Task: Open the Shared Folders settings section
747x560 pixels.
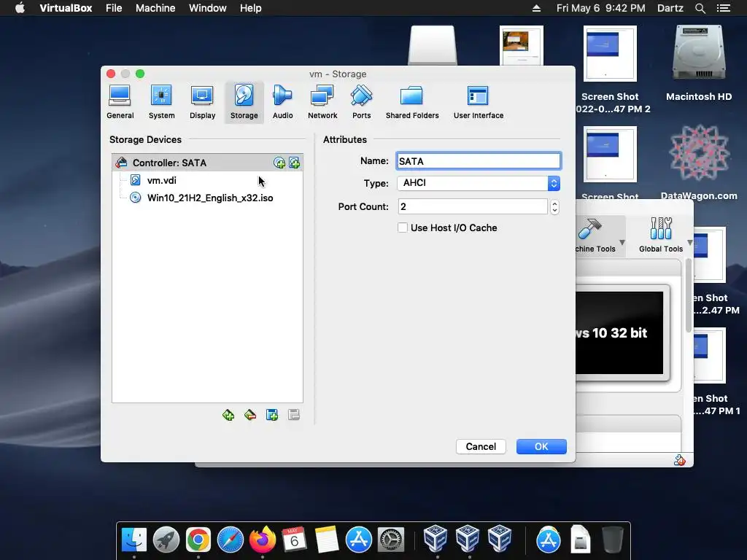Action: click(x=412, y=102)
